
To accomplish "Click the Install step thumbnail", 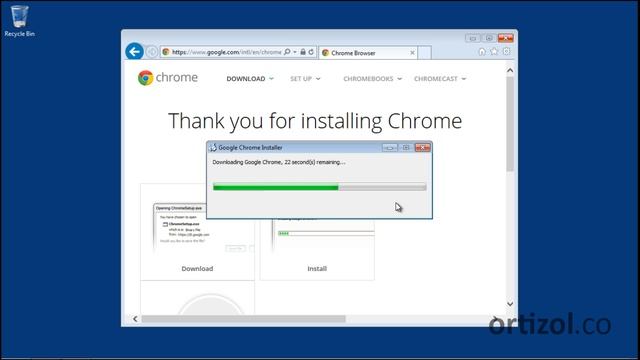I will (317, 249).
